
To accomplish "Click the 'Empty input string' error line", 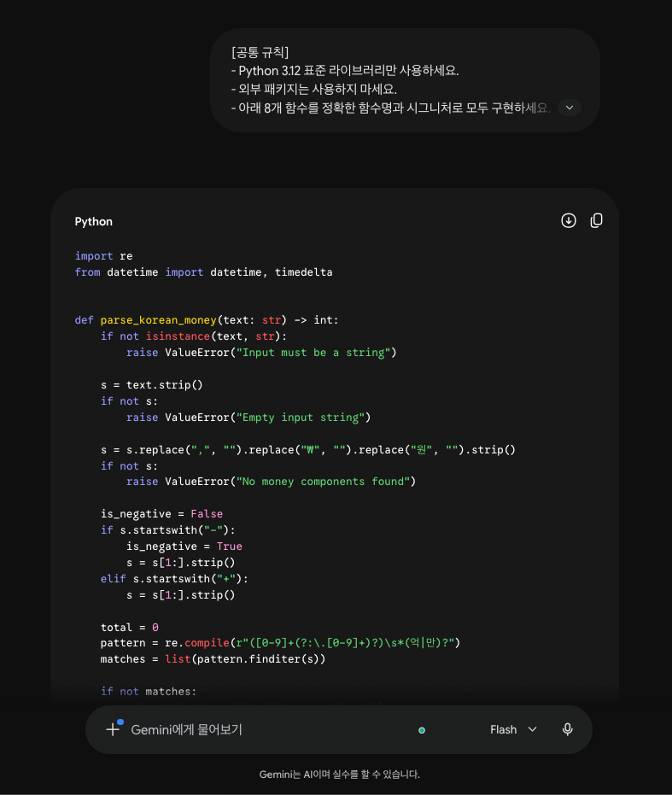I will [x=248, y=418].
